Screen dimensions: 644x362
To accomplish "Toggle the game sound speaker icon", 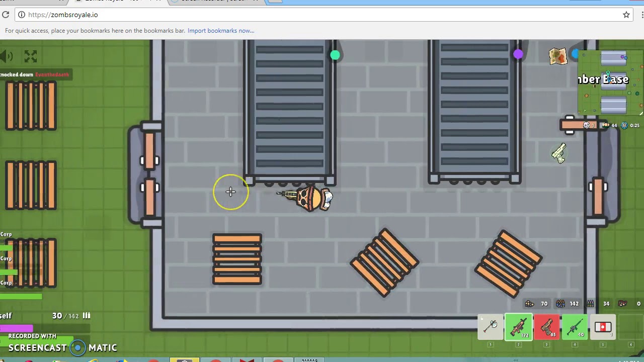I will click(6, 56).
